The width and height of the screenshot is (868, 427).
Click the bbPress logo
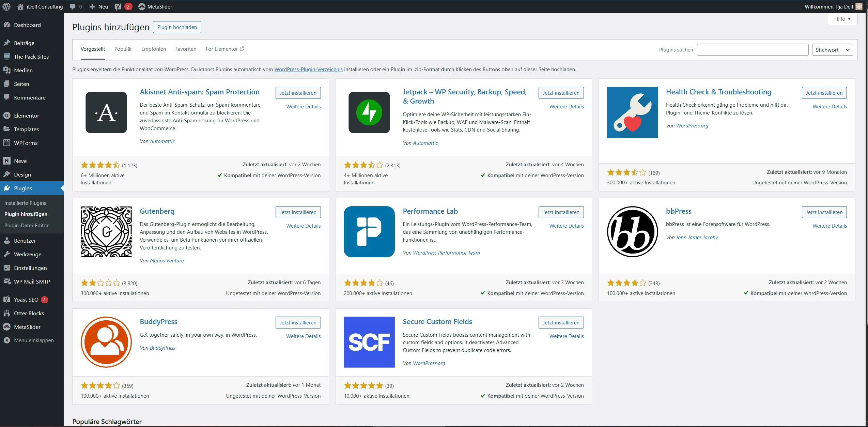[x=632, y=232]
